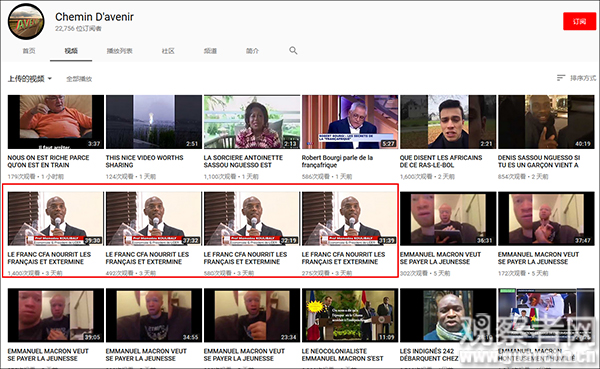Click title LA SORCIERE ANTOINETTE SASSOU NGUESSO
600x369 pixels.
tap(243, 161)
